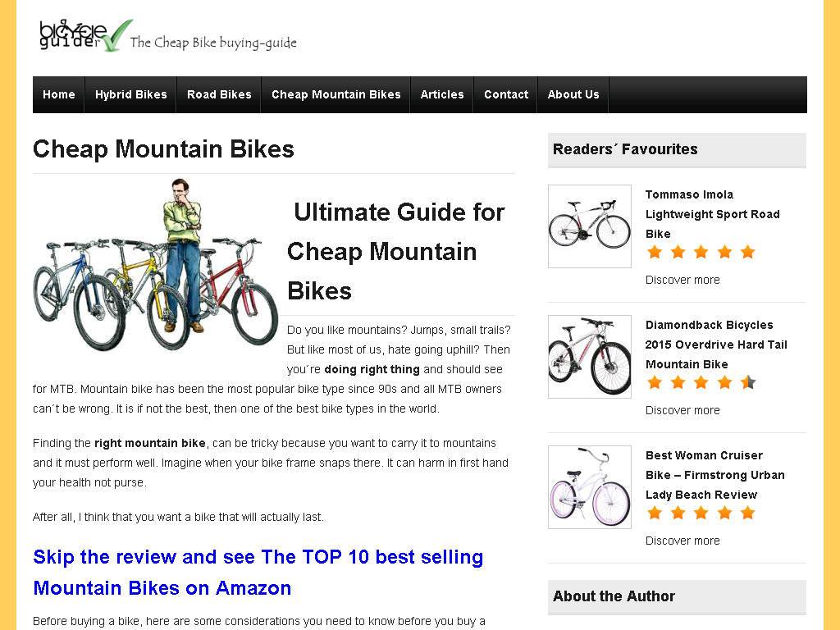Open Best Woman Cruiser Bike review link
The image size is (840, 630).
point(715,475)
